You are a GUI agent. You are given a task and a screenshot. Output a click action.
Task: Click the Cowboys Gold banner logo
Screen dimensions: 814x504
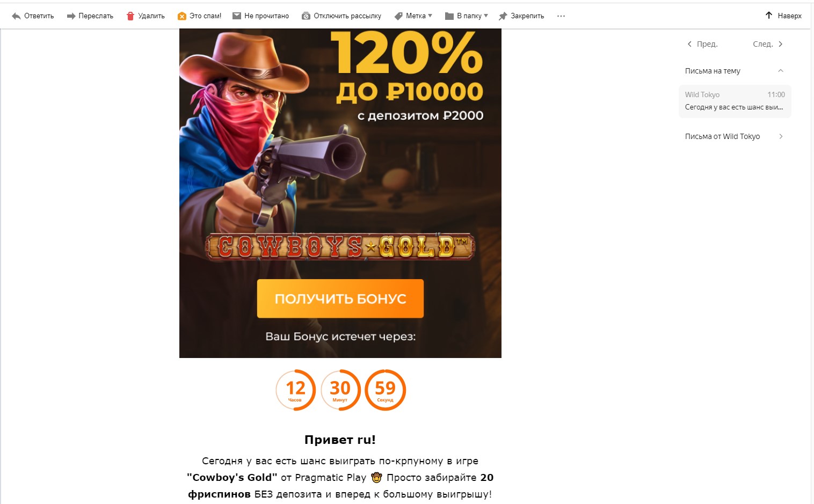340,247
